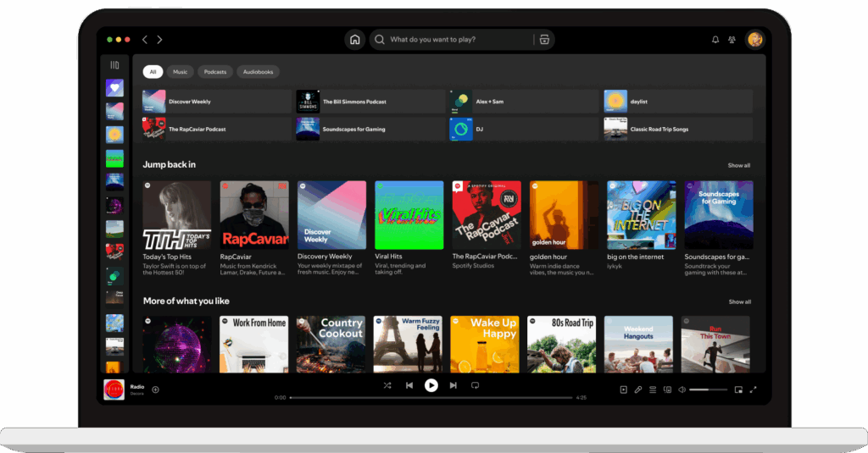The image size is (868, 453).
Task: Open the notifications bell
Action: coord(715,40)
